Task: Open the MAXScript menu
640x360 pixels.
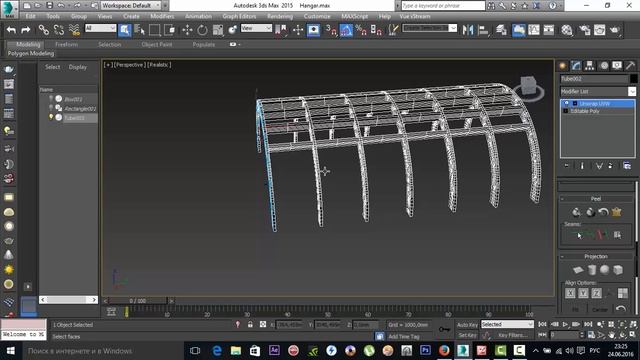Action: [x=355, y=16]
